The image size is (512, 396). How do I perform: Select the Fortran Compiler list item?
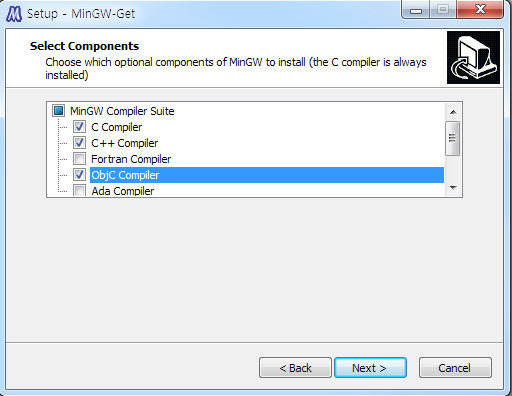tap(131, 159)
